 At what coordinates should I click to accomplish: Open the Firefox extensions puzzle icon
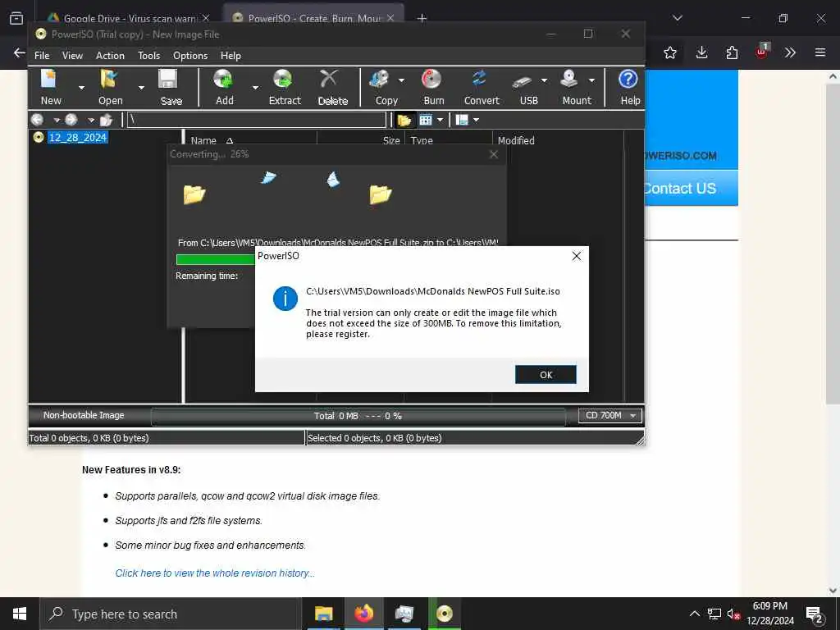click(732, 52)
